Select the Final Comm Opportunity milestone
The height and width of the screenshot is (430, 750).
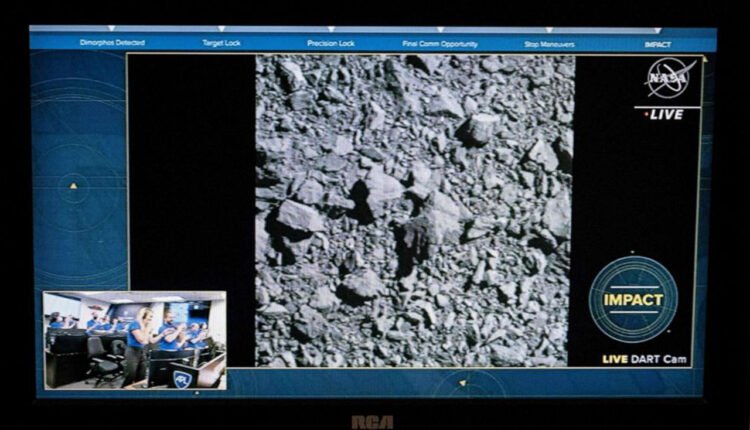(x=440, y=44)
